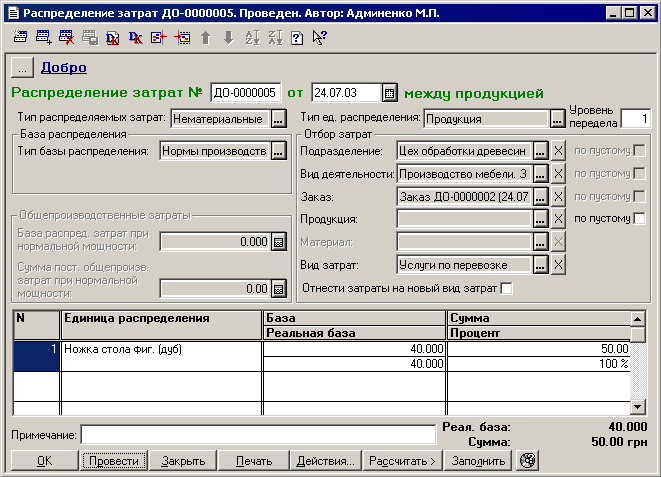Toggle по пустому checkbox for Вид деятельности
The height and width of the screenshot is (477, 661).
(x=639, y=173)
